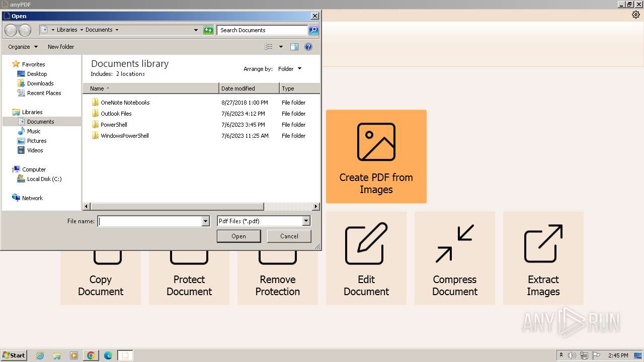Click Libraries in the address path
The width and height of the screenshot is (644, 362).
67,30
